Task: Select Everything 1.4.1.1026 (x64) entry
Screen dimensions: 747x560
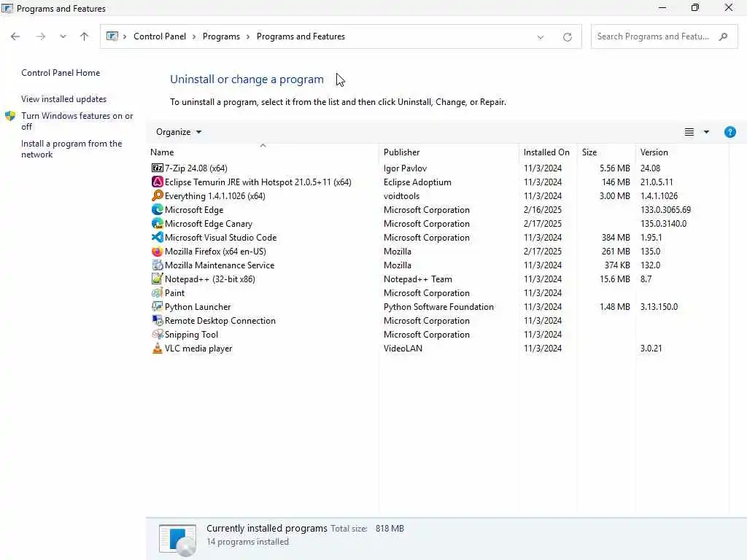Action: (215, 195)
